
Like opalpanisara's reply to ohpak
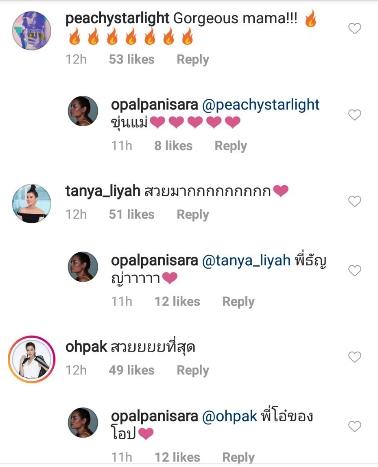click(x=354, y=426)
